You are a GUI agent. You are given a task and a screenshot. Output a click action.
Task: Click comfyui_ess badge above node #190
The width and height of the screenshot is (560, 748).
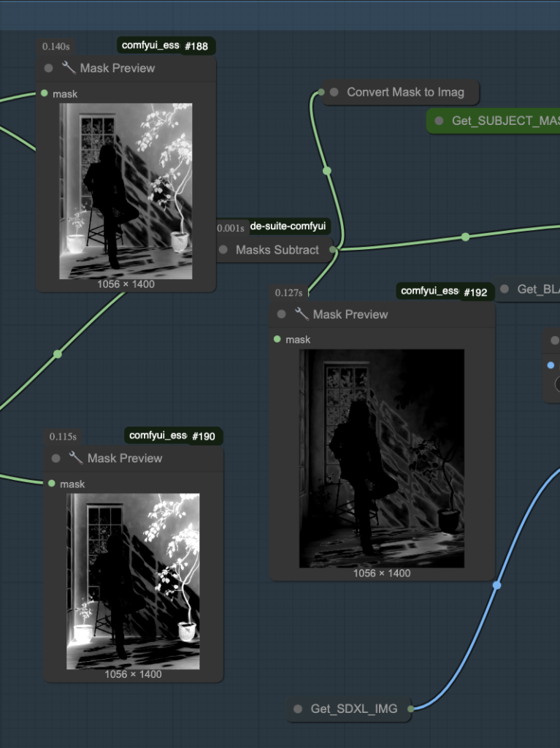[x=158, y=435]
